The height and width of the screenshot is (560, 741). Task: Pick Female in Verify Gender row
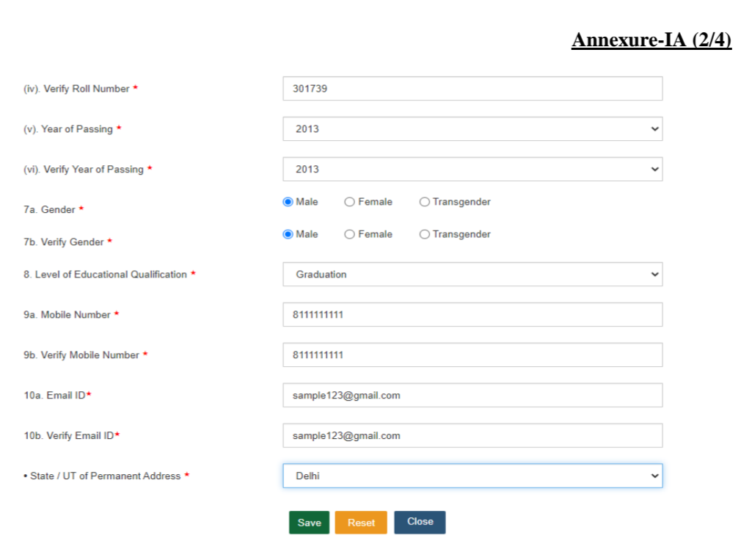pos(350,234)
